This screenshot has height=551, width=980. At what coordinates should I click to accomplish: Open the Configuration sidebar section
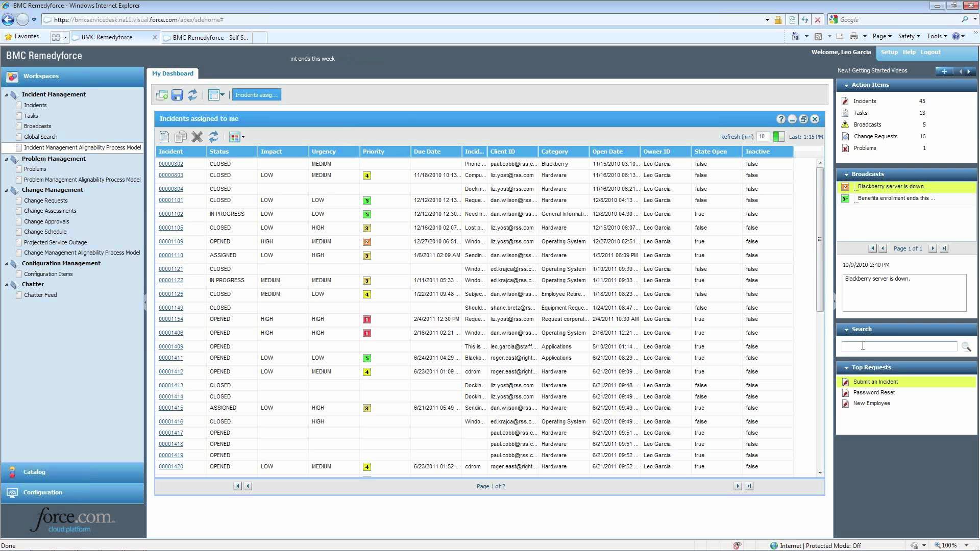coord(72,493)
